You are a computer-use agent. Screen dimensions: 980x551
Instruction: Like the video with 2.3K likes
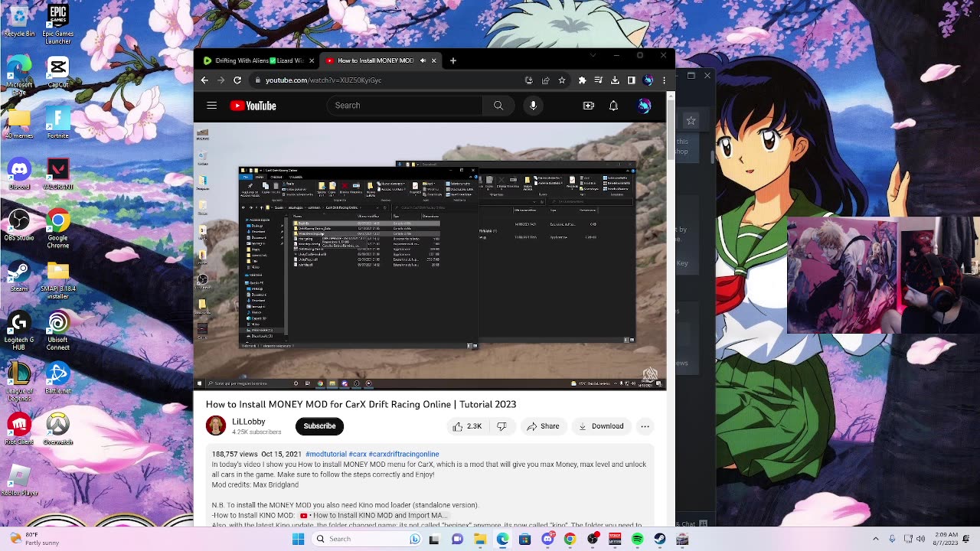pyautogui.click(x=467, y=426)
